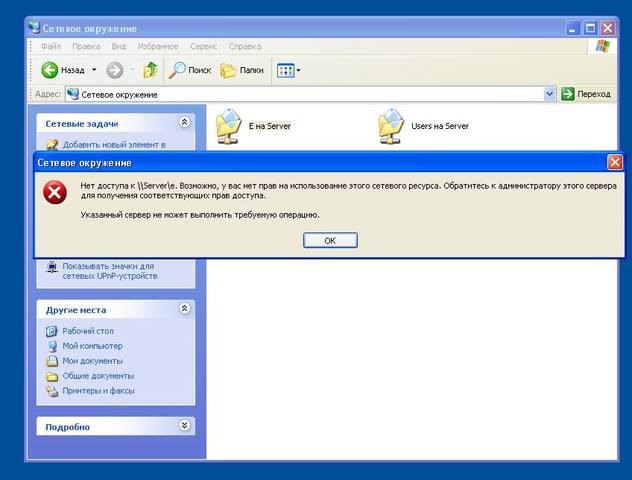Click the Переход (Go) button
This screenshot has width=632, height=480.
585,94
